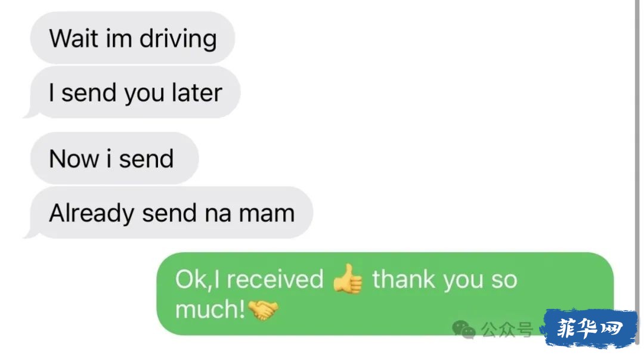Click the word 'later' in second bubble
This screenshot has height=356, width=644.
point(197,92)
